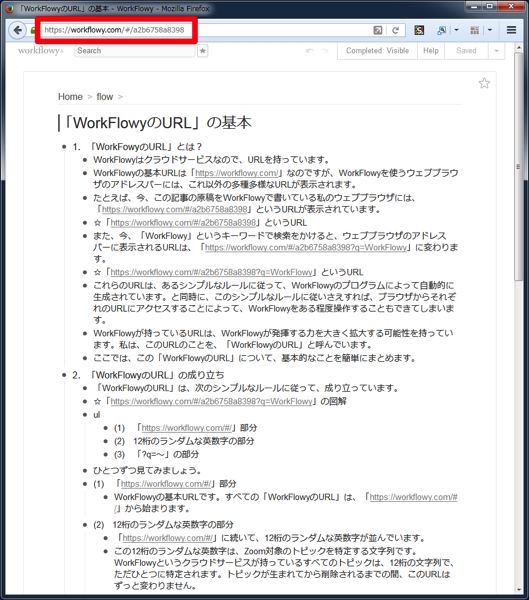
Task: Open the ?q=WorkFlowy link in the また、今 paragraph
Action: [306, 248]
